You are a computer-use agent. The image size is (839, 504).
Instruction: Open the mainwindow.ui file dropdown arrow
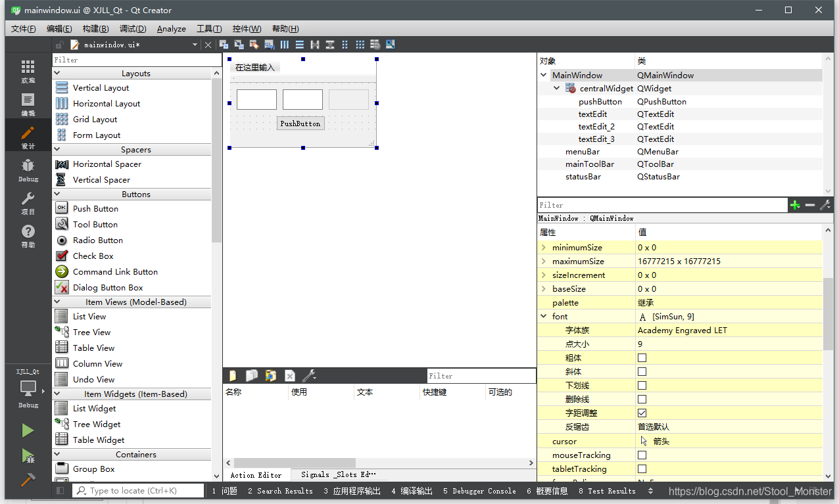195,45
